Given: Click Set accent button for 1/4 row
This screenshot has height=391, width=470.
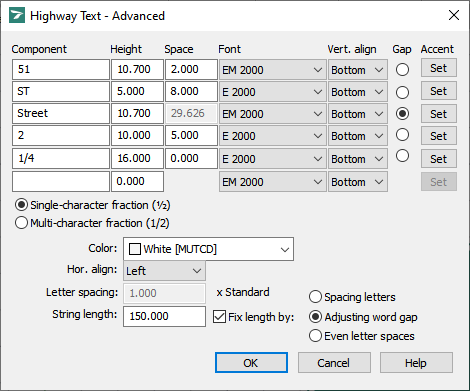Looking at the screenshot, I should pyautogui.click(x=438, y=159).
